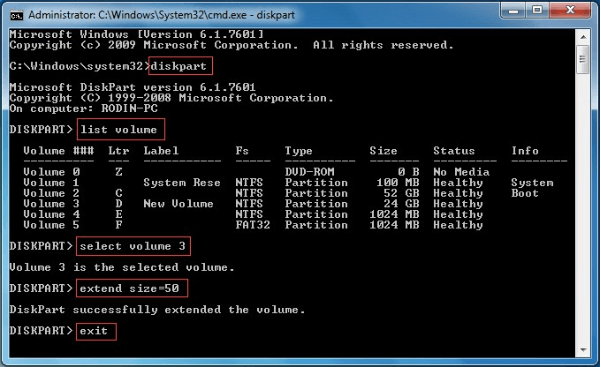Click 'Microsoft DiskPart version 6.1.7601' line
The height and width of the screenshot is (367, 601).
pyautogui.click(x=133, y=87)
